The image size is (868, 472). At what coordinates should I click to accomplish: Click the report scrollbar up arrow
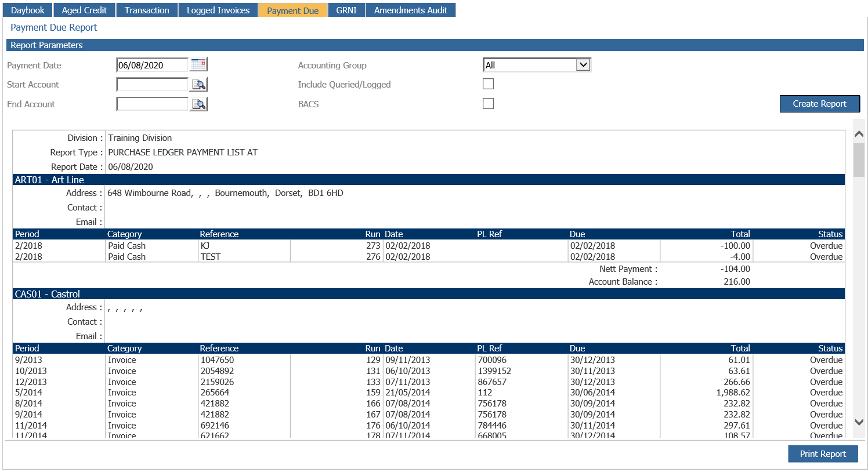point(859,134)
